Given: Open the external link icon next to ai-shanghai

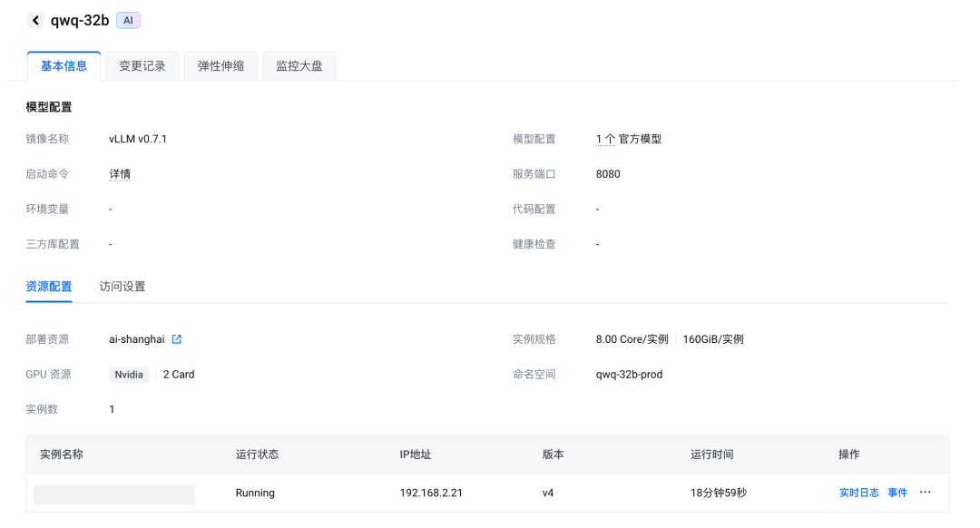Looking at the screenshot, I should (x=177, y=339).
